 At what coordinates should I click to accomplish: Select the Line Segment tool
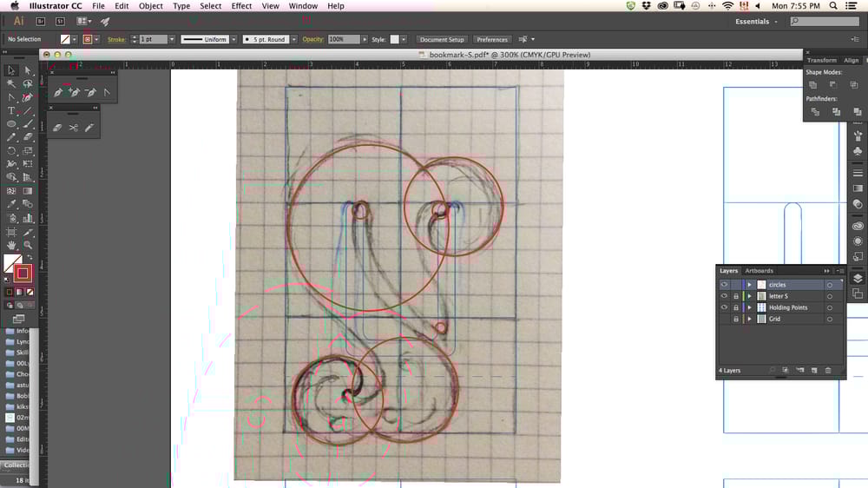click(28, 111)
